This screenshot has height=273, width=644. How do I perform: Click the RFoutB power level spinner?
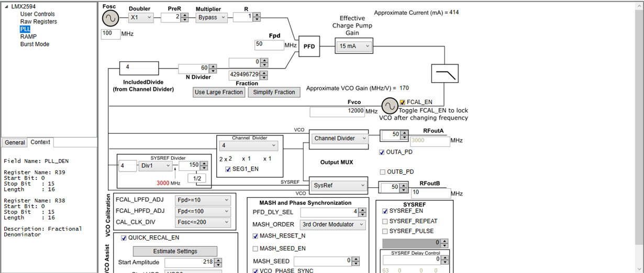coord(394,187)
